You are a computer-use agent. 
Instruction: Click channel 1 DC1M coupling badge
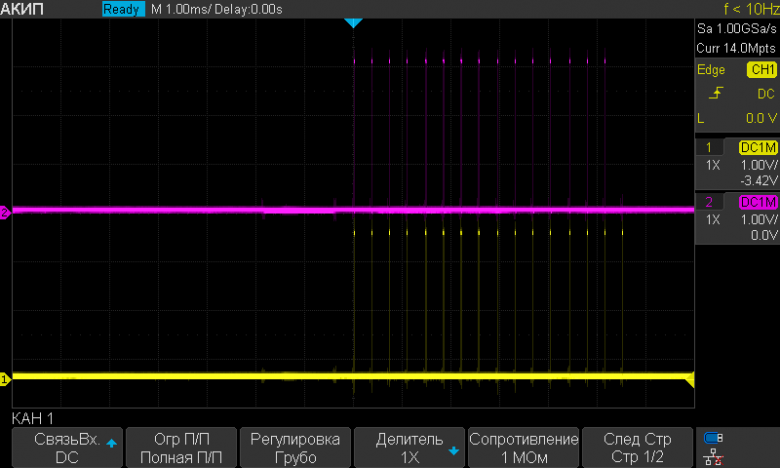click(758, 147)
